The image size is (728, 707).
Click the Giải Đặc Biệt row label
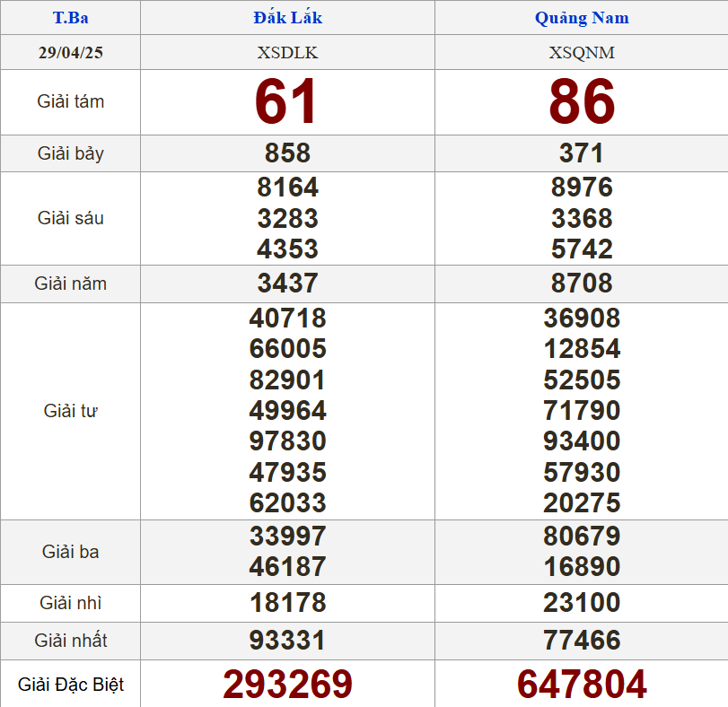pyautogui.click(x=71, y=685)
